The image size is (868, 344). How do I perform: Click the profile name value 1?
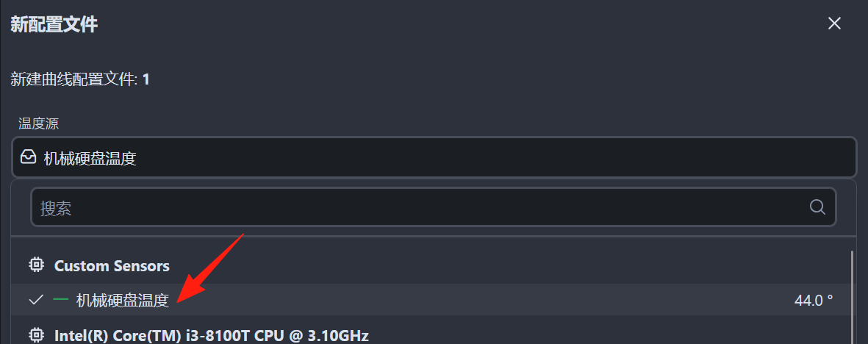tap(146, 79)
